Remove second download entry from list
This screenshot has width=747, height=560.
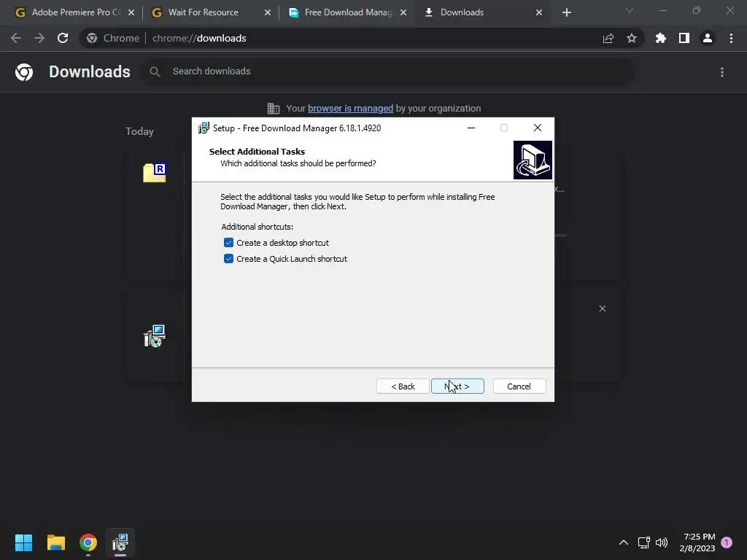[x=603, y=308]
